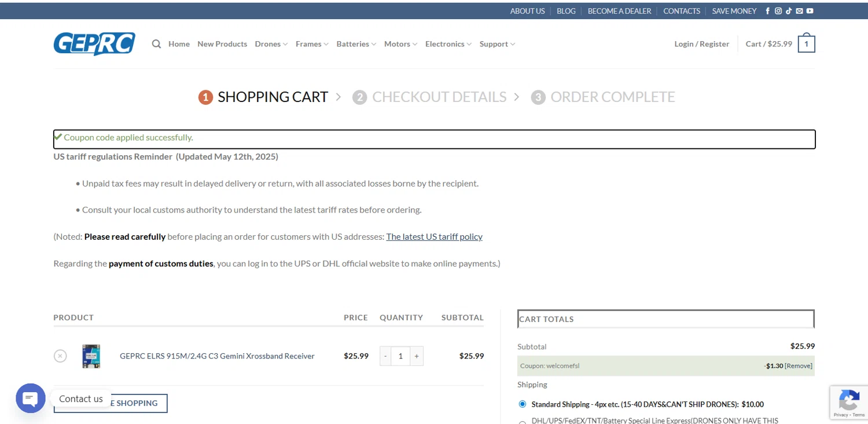Viewport: 868px width, 424px height.
Task: Expand the Drones menu
Action: click(x=271, y=44)
